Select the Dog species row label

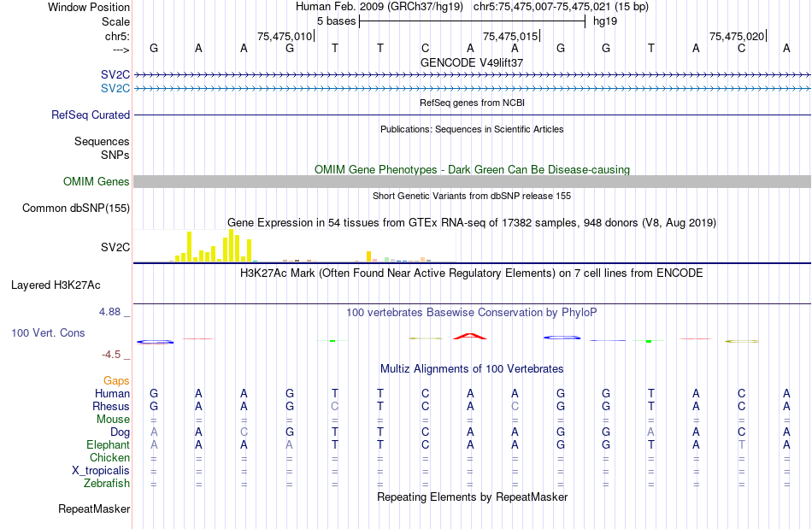pos(121,432)
